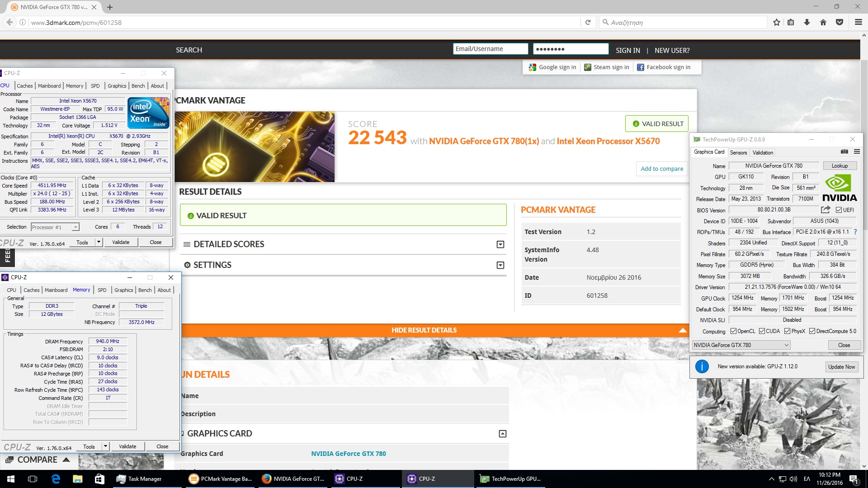Image resolution: width=868 pixels, height=488 pixels.
Task: Click the Facebook sign in button
Action: pyautogui.click(x=664, y=67)
